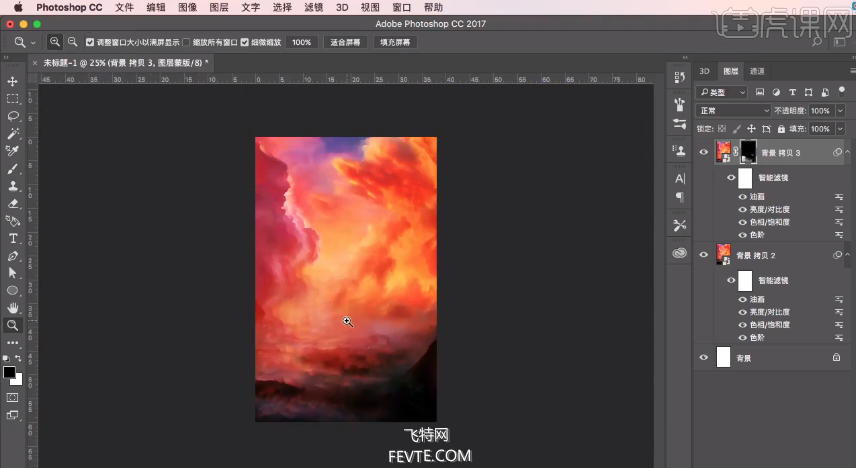Viewport: 856px width, 468px height.
Task: Select the Hand tool
Action: (x=13, y=308)
